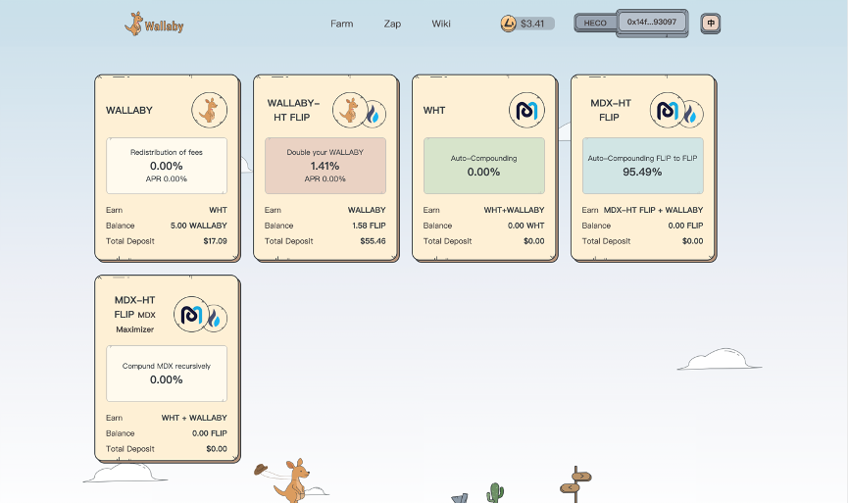This screenshot has width=849, height=504.
Task: Click the signpost icon at page bottom
Action: (575, 484)
